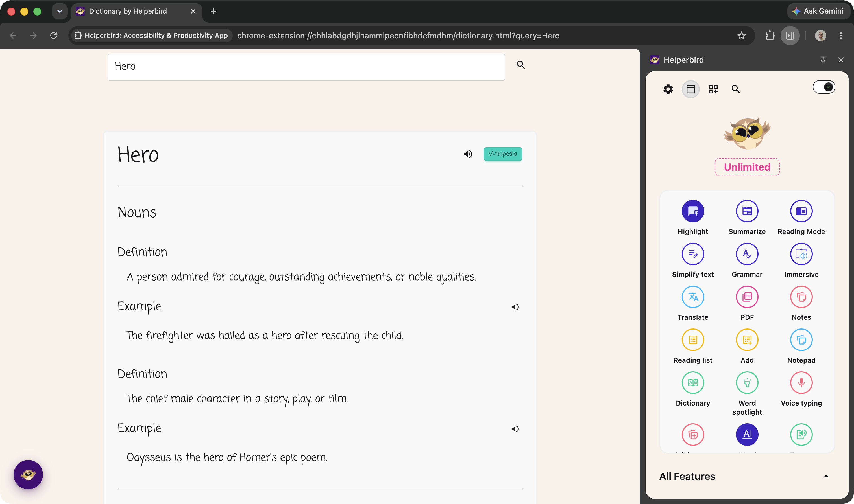Click the address bar URL

[398, 36]
